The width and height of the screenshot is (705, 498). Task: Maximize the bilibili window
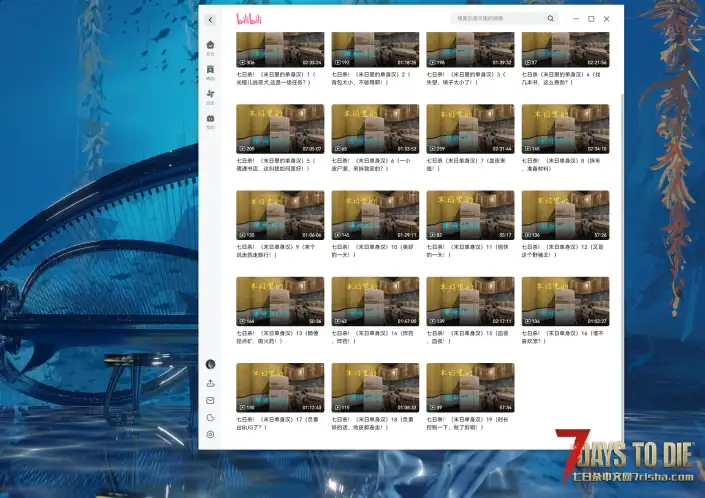(x=591, y=18)
